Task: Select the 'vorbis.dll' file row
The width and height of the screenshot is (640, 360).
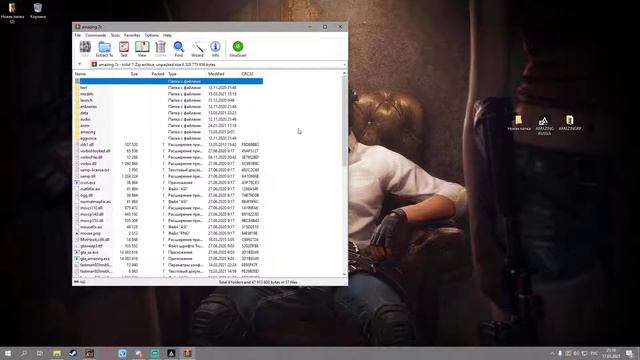Action: [169, 163]
